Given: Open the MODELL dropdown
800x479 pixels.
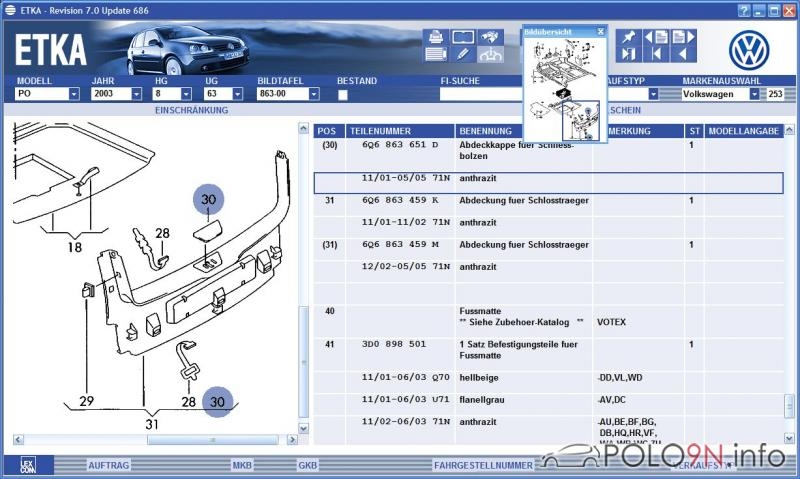Looking at the screenshot, I should tap(74, 94).
